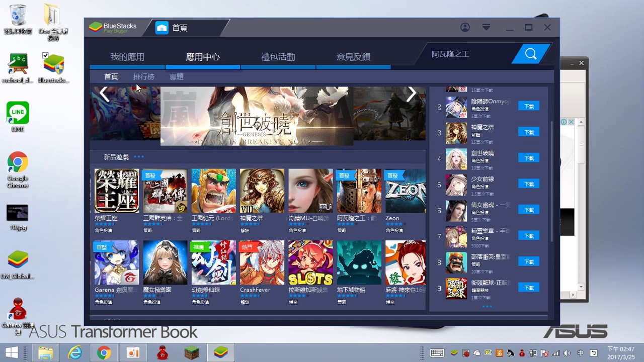
Task: Open the 三國群英傳 game icon
Action: (165, 191)
